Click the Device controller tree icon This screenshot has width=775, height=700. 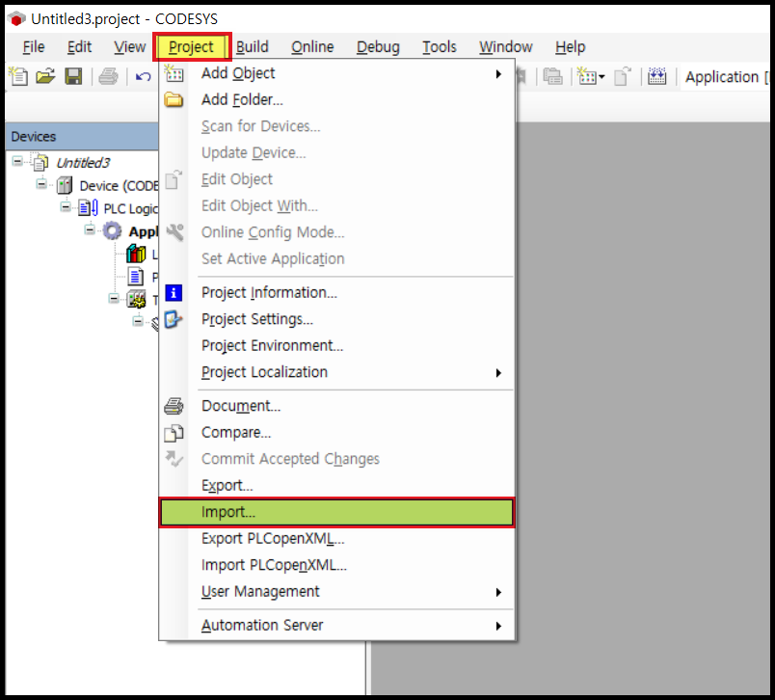click(65, 186)
